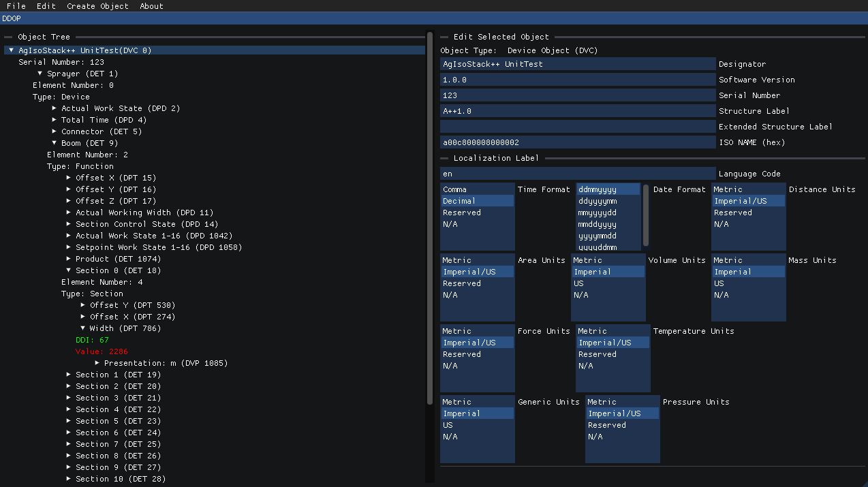Expand Presentation: m (DVP 1085)
This screenshot has width=868, height=487.
[x=97, y=363]
